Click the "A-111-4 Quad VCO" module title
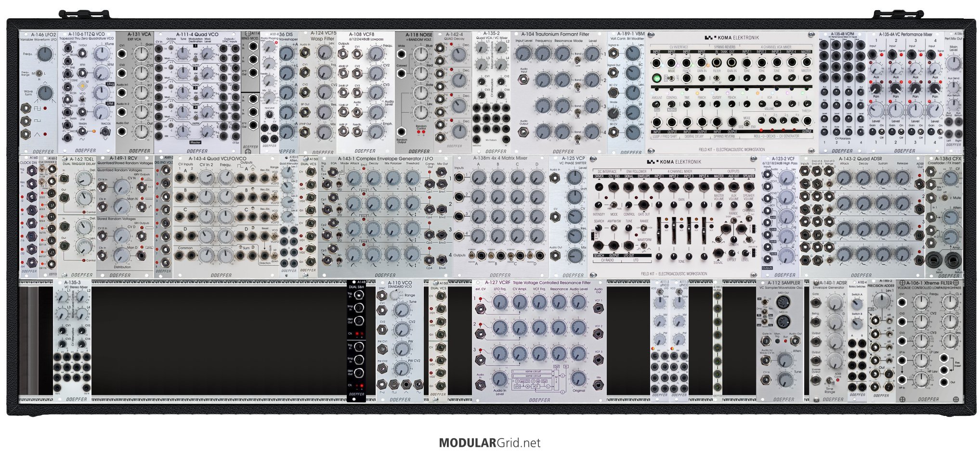980x453 pixels. point(197,35)
